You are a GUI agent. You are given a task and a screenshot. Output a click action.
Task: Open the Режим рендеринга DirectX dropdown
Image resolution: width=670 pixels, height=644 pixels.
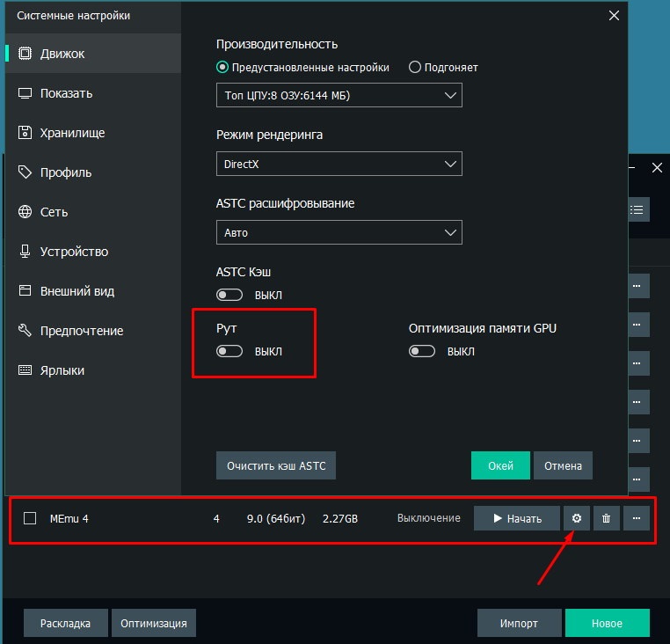339,164
